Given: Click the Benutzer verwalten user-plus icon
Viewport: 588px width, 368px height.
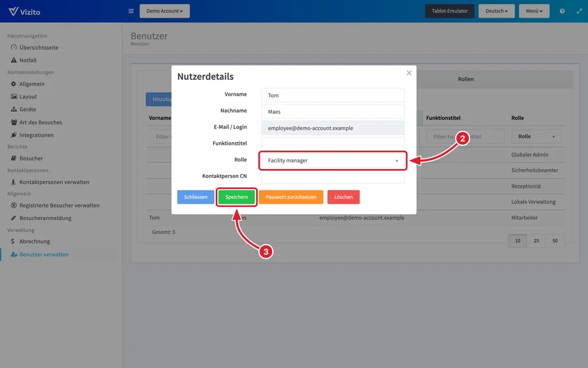Looking at the screenshot, I should tap(14, 254).
